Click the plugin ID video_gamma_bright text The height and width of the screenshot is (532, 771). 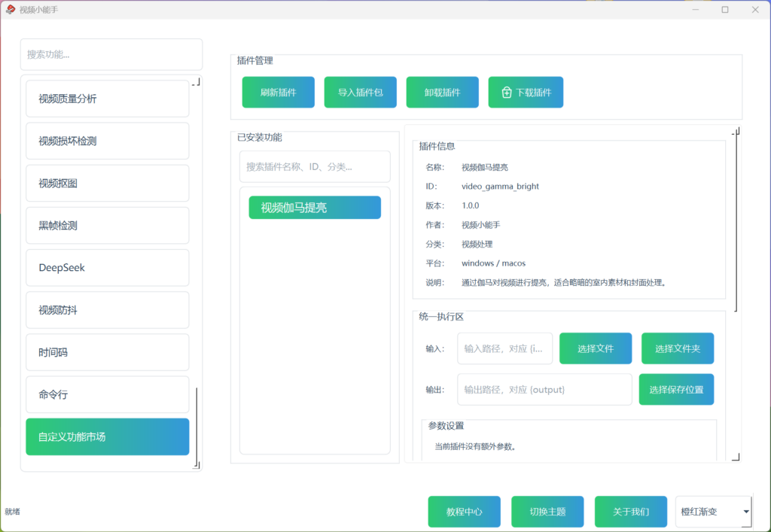[x=500, y=186]
